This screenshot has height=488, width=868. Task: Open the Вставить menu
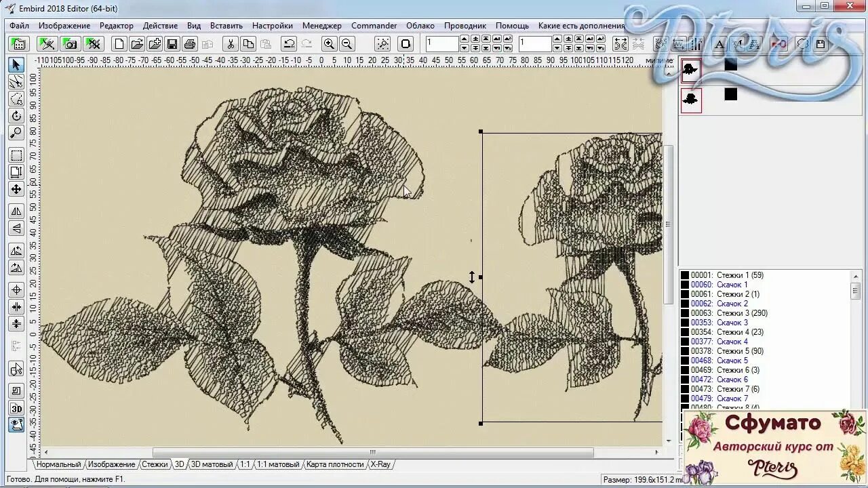(226, 26)
